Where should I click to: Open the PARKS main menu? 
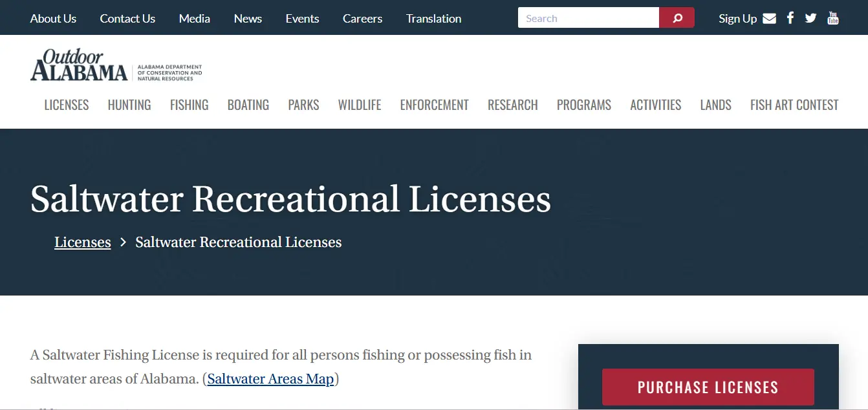pyautogui.click(x=303, y=105)
